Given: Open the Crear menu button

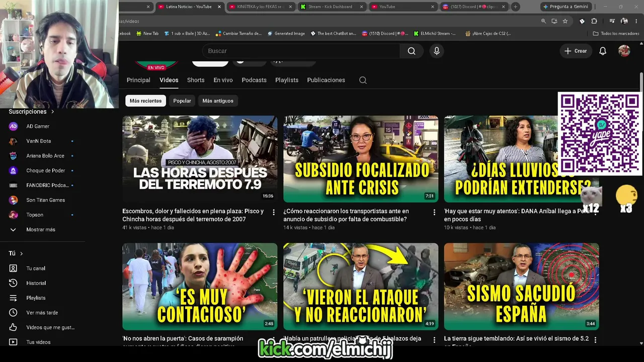Looking at the screenshot, I should pyautogui.click(x=576, y=51).
